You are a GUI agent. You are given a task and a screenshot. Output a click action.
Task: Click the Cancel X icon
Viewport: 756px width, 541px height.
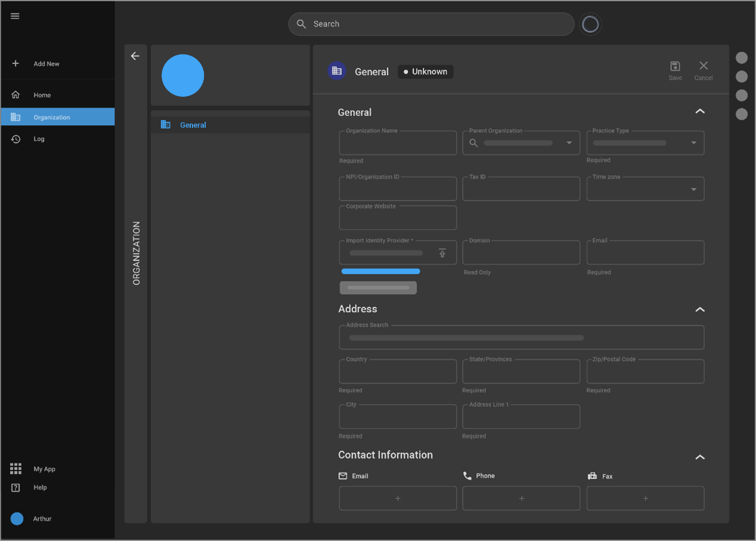[703, 66]
